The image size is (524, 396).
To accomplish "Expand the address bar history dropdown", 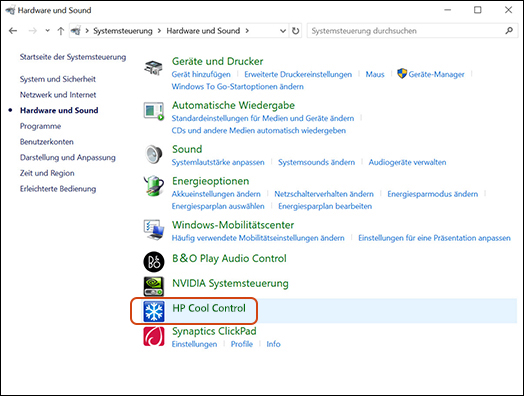I will (283, 31).
